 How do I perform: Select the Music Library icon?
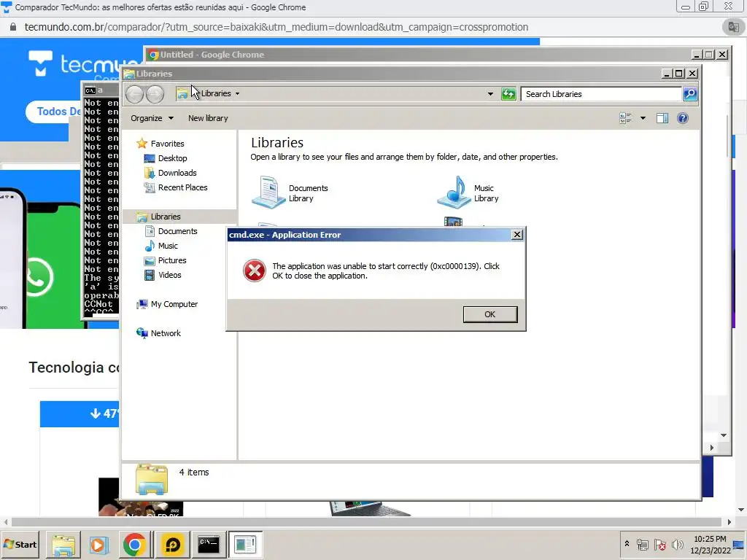pos(454,192)
